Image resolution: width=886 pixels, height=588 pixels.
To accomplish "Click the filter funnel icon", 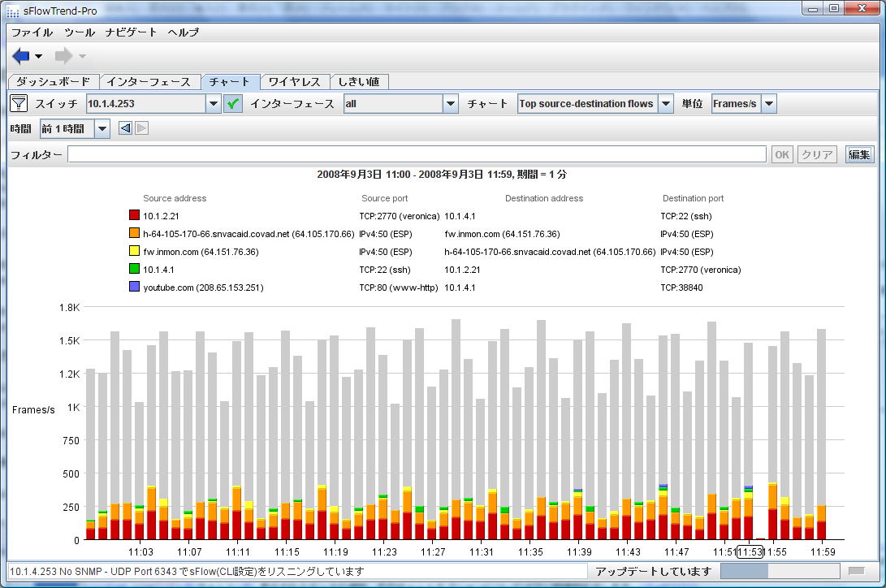I will click(x=19, y=103).
